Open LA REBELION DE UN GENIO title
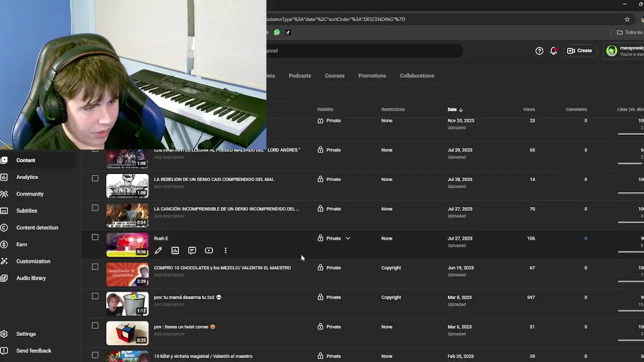 click(x=214, y=179)
